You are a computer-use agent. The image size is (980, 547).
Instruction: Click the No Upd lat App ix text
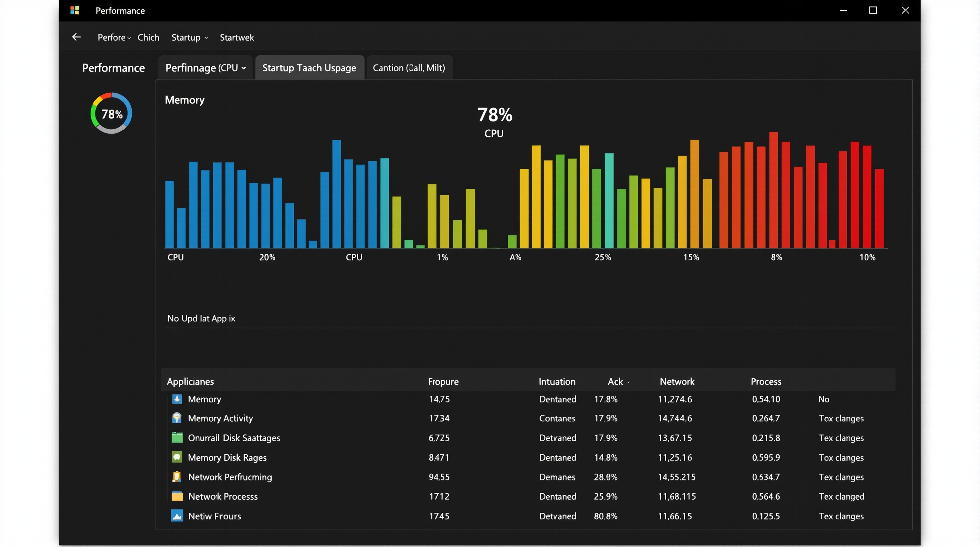[x=201, y=318]
